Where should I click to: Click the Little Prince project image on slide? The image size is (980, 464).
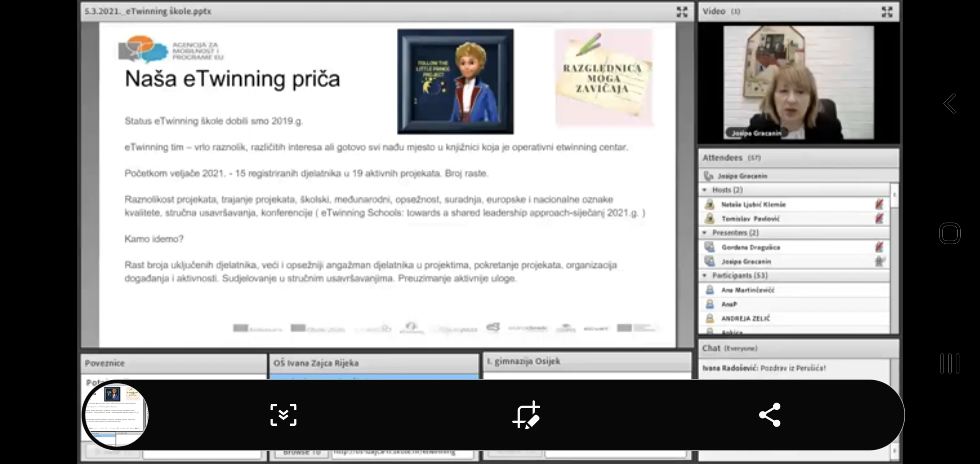click(455, 82)
